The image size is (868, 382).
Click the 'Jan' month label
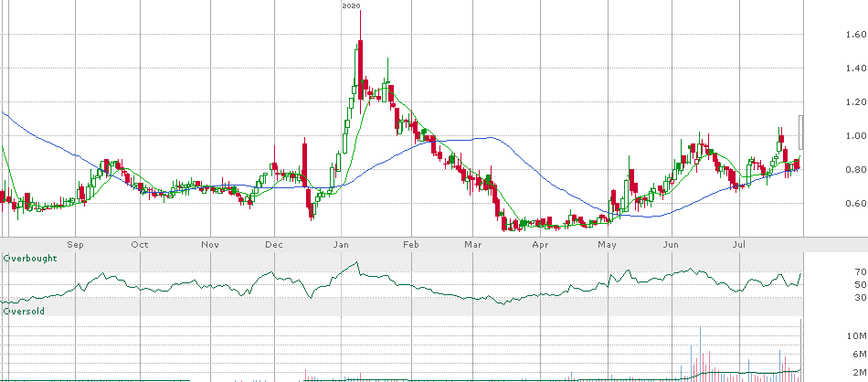pos(342,245)
